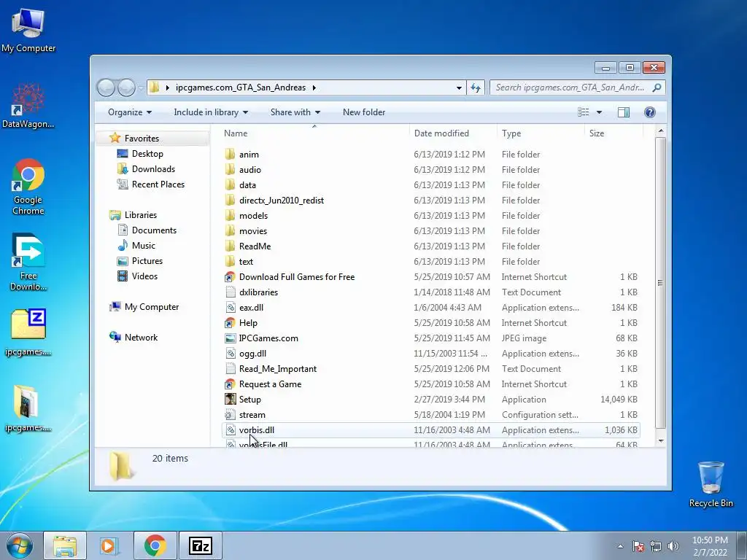This screenshot has width=747, height=560.
Task: Click the refresh button beside address bar
Action: point(475,87)
